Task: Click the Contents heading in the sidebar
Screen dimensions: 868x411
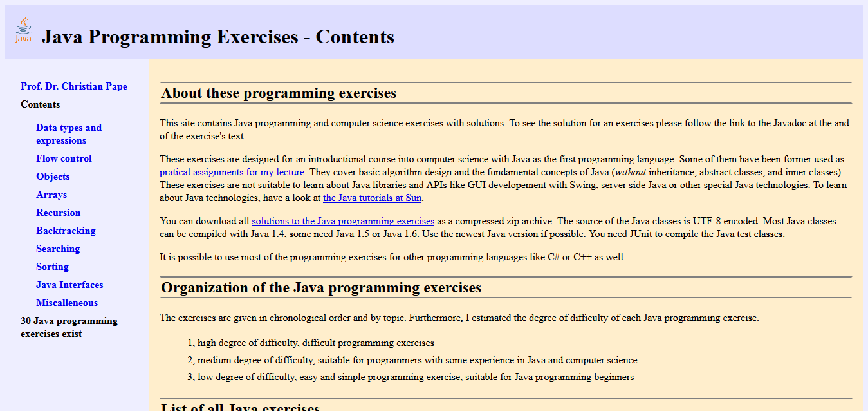Action: (40, 104)
